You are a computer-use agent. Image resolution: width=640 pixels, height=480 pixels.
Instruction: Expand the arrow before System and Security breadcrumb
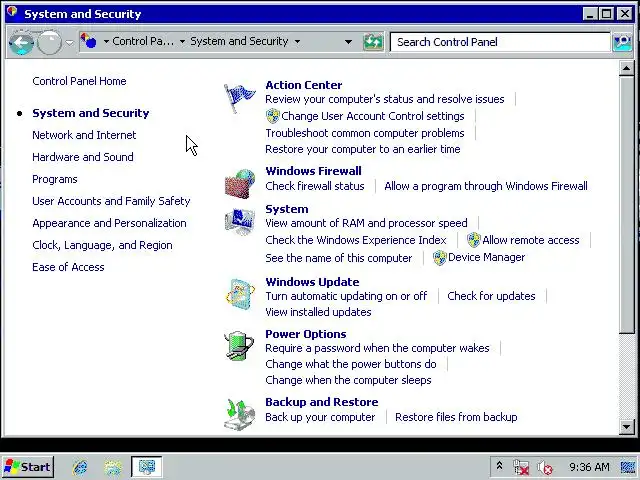pos(182,41)
